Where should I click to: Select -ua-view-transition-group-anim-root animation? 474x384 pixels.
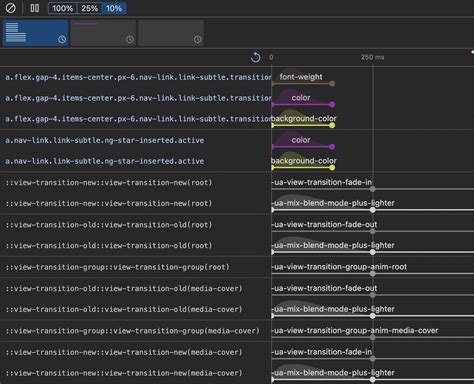[x=339, y=267]
